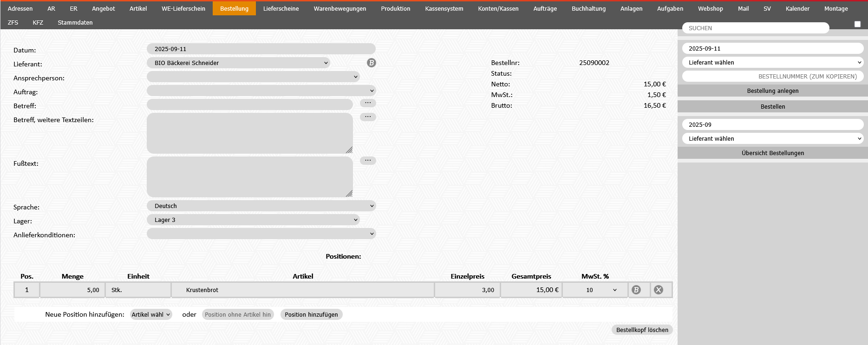Toggle the checkbox next to the search field

tap(857, 24)
